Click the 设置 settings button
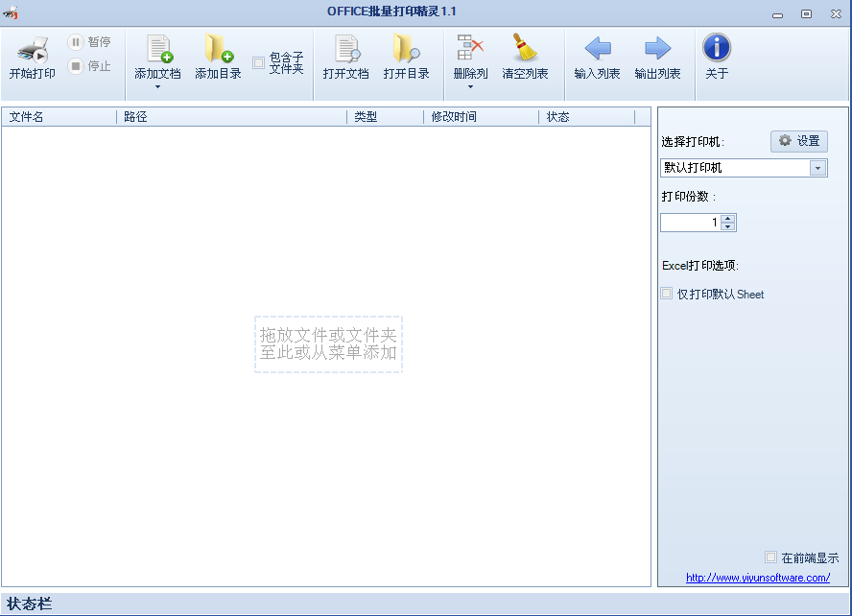Screen dimensions: 852x616 798,141
